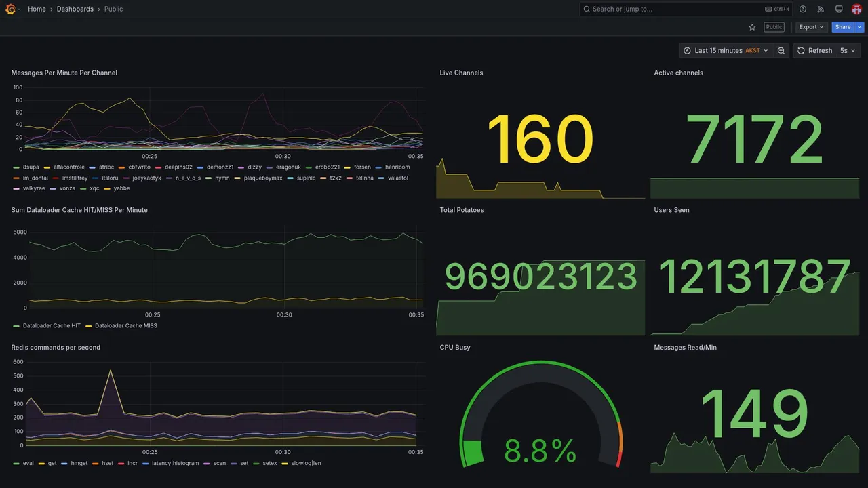Open the Last 15 minutes time picker

[726, 51]
